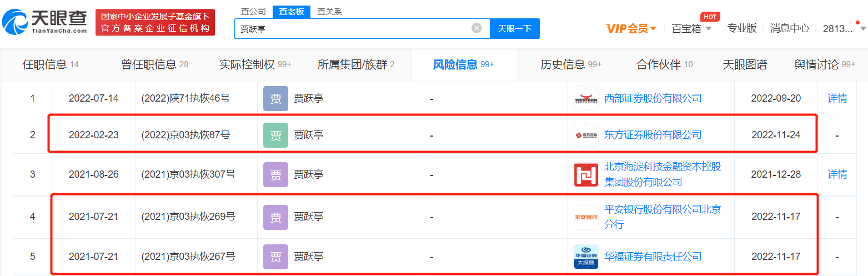Clear the search field with the X icon
868x276 pixels.
pos(476,28)
